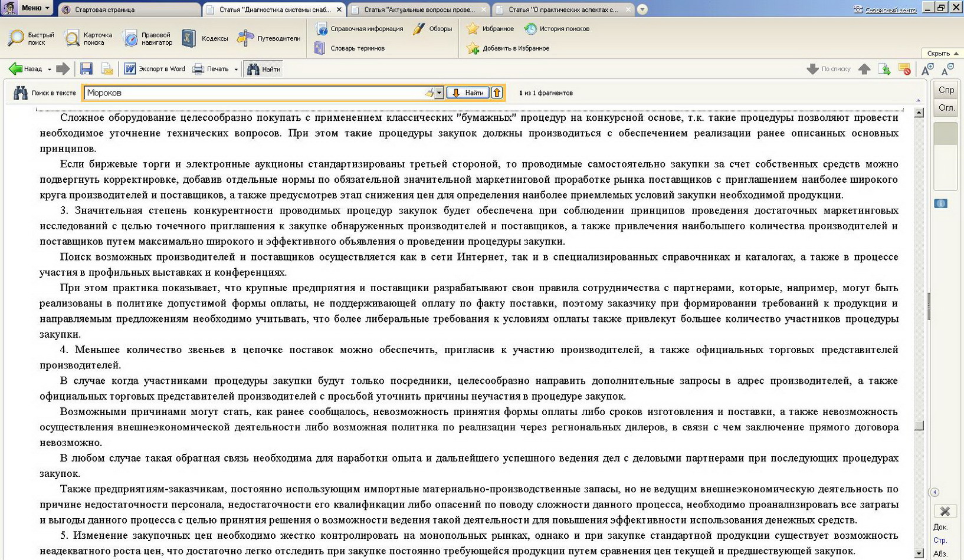Open the Меню dropdown
964x560 pixels.
pyautogui.click(x=35, y=8)
